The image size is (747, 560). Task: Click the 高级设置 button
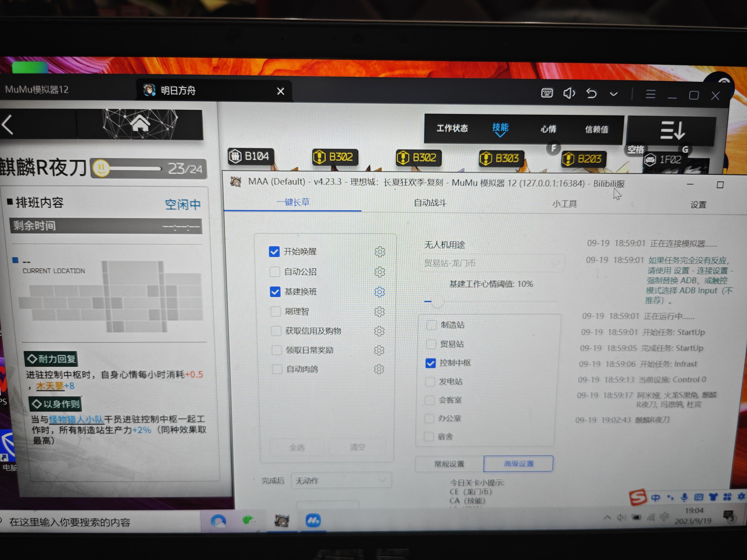[518, 463]
